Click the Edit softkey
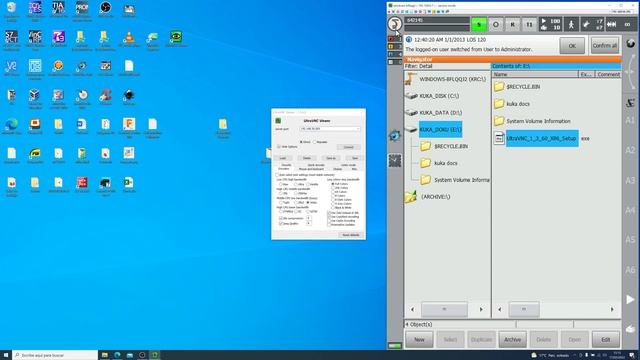Screen dimensions: 640x360 coord(605,339)
